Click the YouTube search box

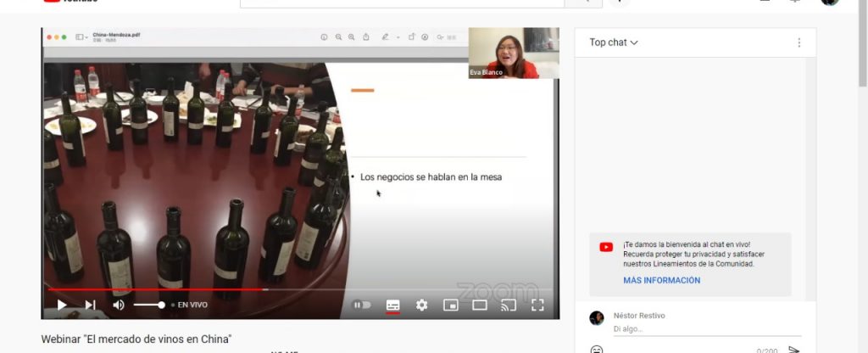[x=402, y=3]
